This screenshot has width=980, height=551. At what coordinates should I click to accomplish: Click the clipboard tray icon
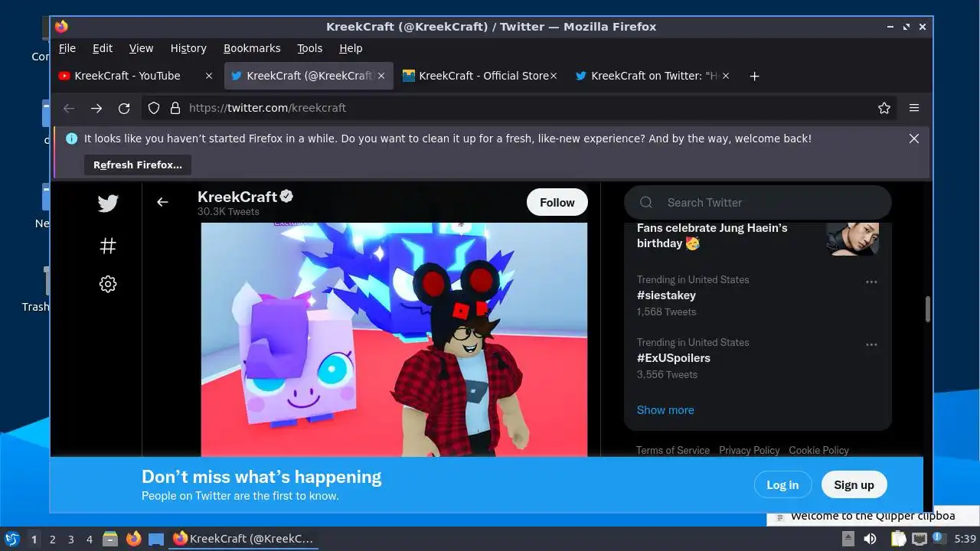point(897,539)
